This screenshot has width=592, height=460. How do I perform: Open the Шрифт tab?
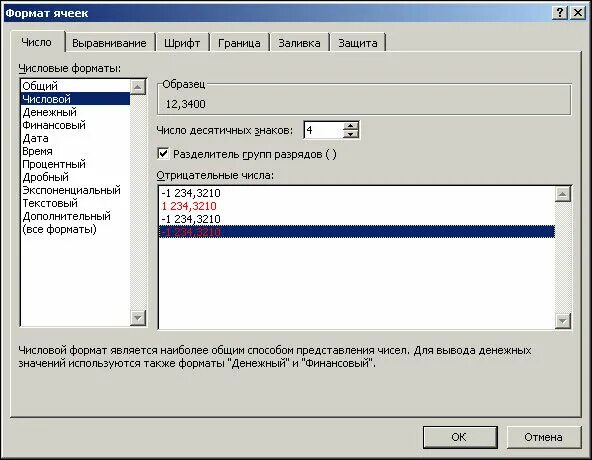[x=182, y=43]
